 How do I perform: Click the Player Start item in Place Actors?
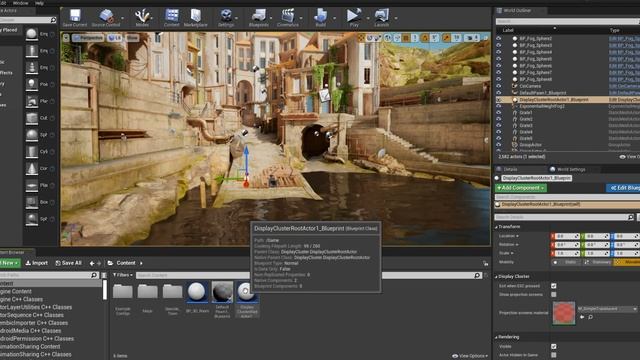32,101
